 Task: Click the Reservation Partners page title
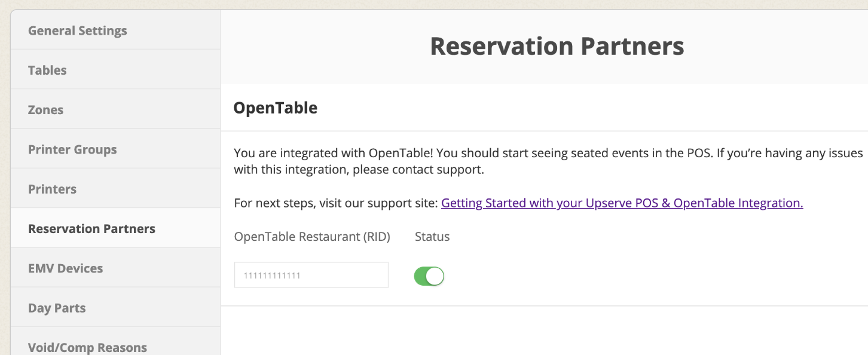click(x=557, y=46)
